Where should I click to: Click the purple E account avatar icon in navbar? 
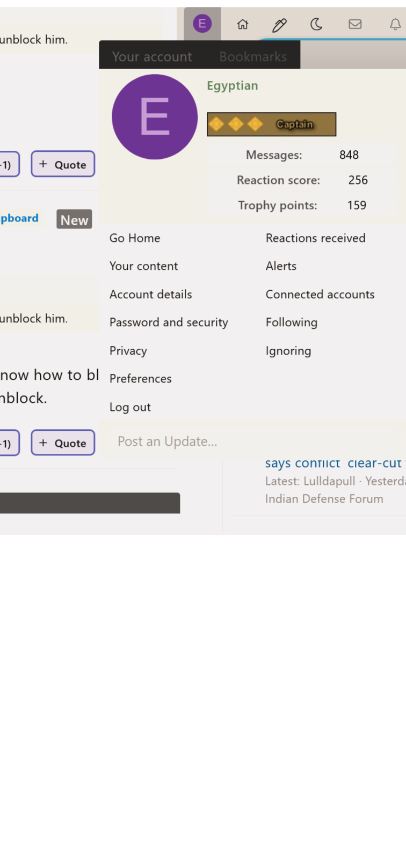202,24
